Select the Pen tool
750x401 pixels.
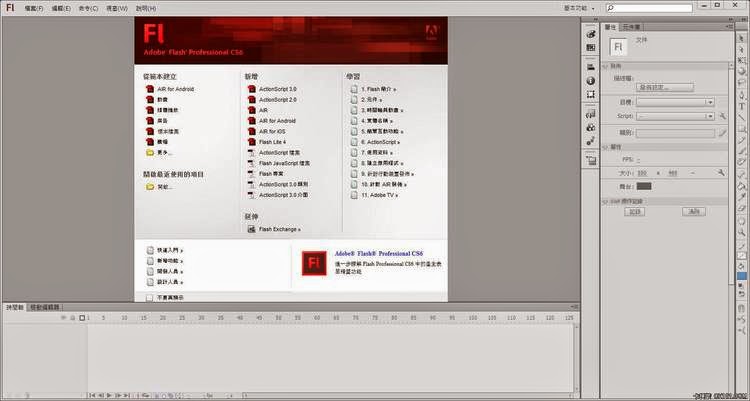[x=742, y=95]
